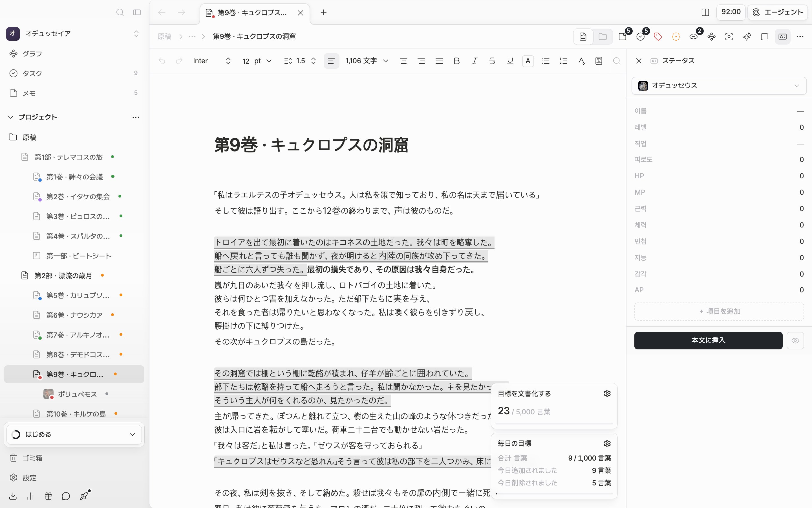This screenshot has width=812, height=508.
Task: Expand the はじめる dropdown
Action: click(74, 434)
